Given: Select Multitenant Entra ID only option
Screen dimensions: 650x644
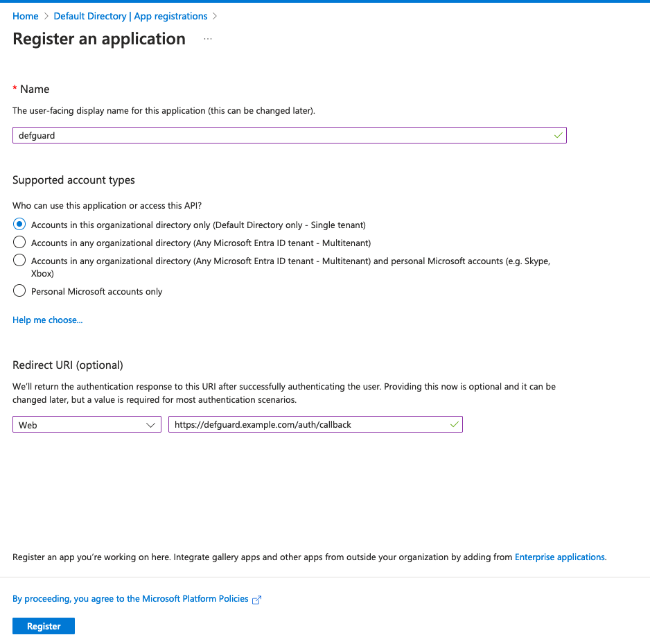Looking at the screenshot, I should click(x=19, y=243).
